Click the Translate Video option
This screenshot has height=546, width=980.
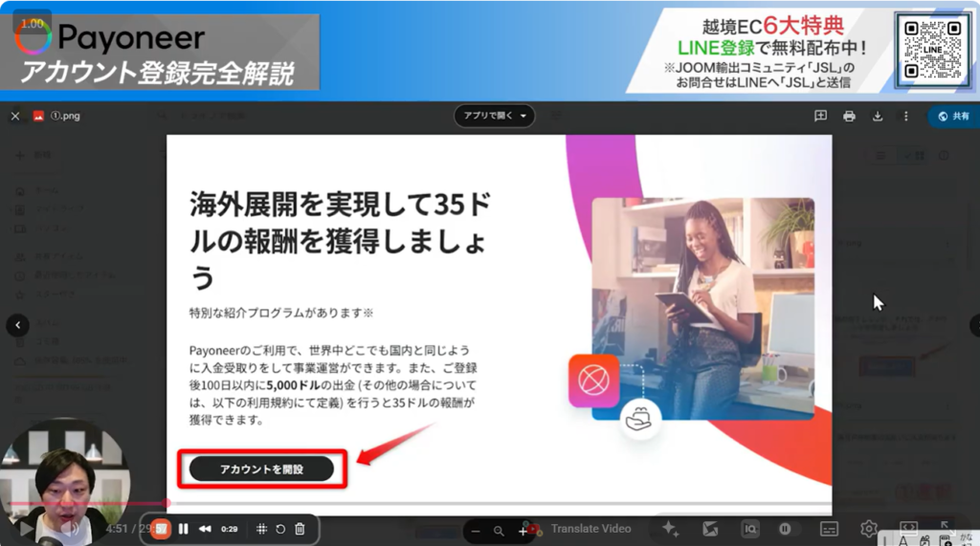(590, 529)
